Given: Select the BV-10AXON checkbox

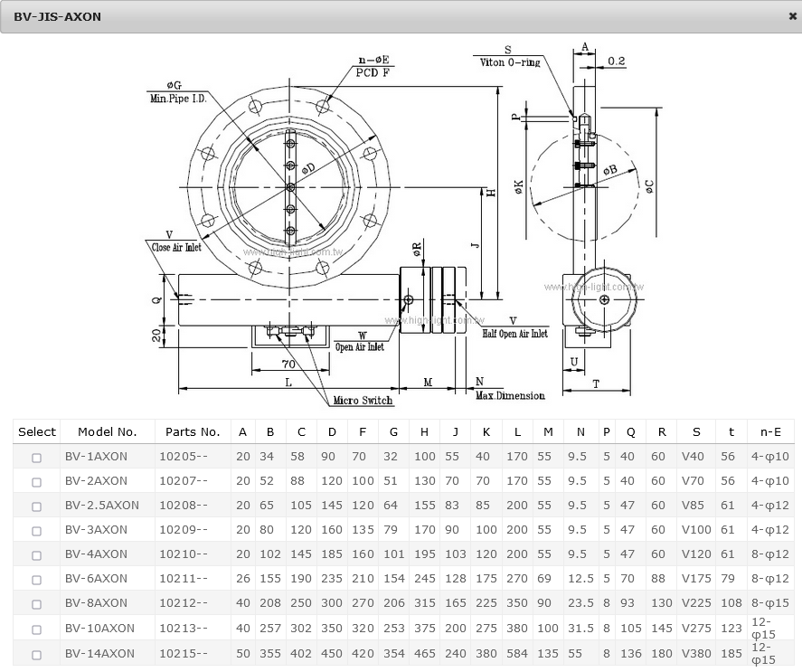Looking at the screenshot, I should pyautogui.click(x=36, y=629).
